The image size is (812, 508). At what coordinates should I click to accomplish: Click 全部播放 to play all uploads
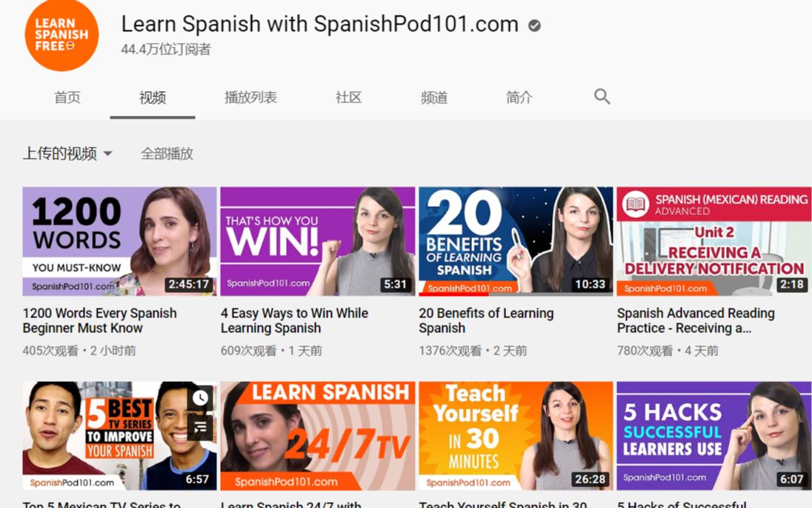coord(167,154)
